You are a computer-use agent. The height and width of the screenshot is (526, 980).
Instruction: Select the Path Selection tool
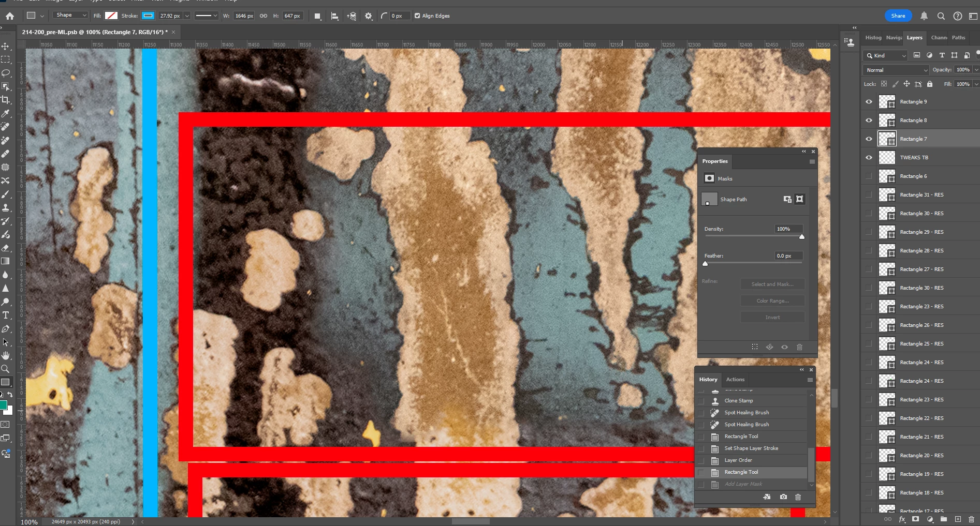tap(5, 342)
